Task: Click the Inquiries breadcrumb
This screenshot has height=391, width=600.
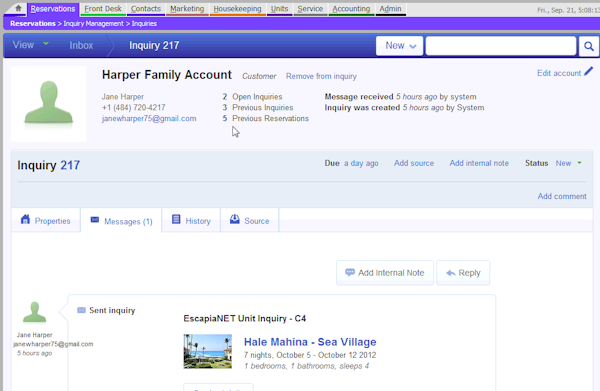Action: tap(144, 24)
